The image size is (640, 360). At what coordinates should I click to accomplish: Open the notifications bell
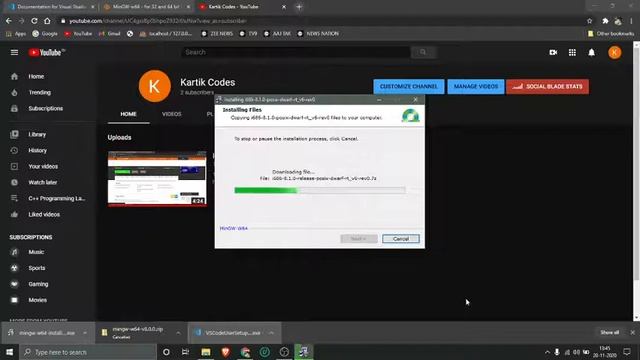coord(591,52)
